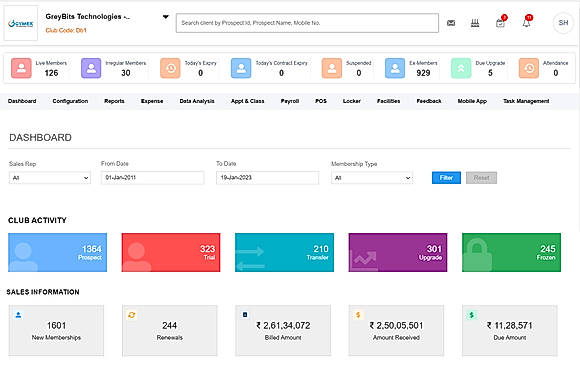Click the 244 Renewals tile
This screenshot has height=368, width=580.
169,330
